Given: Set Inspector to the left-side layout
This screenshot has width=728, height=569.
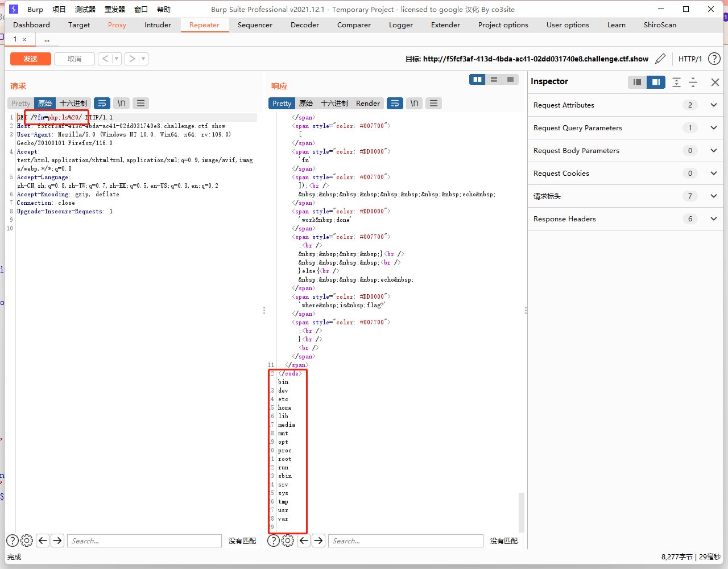Looking at the screenshot, I should [637, 82].
